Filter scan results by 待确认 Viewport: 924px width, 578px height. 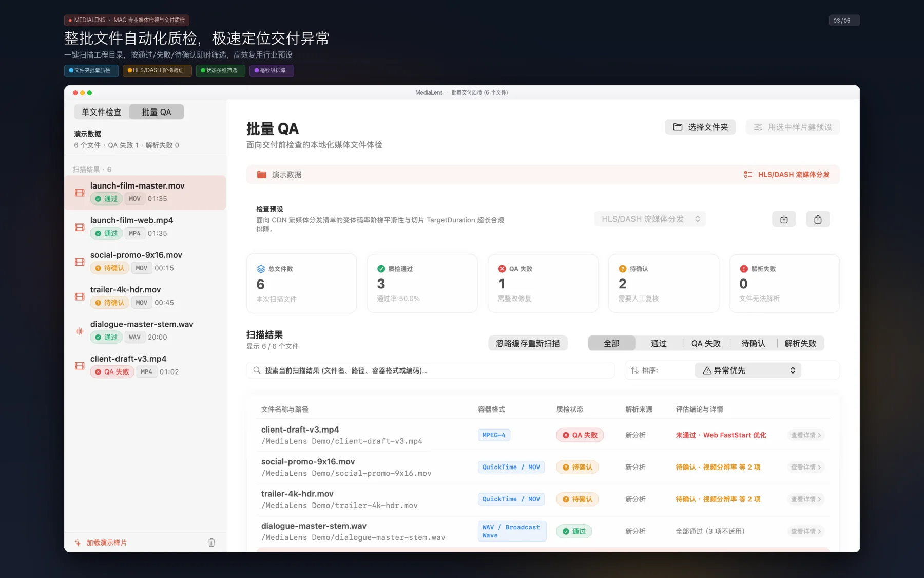tap(753, 343)
